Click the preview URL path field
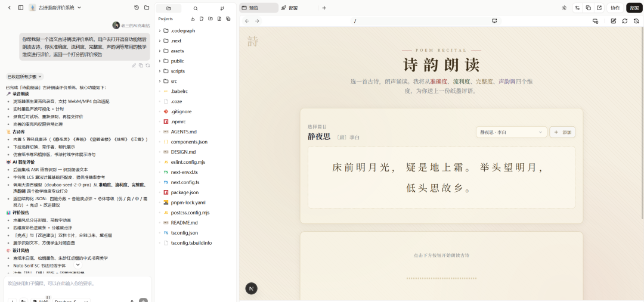The height and width of the screenshot is (302, 644). pos(425,21)
